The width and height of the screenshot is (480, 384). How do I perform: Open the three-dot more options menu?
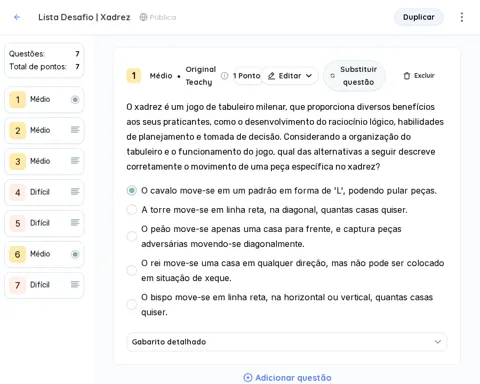(x=462, y=17)
